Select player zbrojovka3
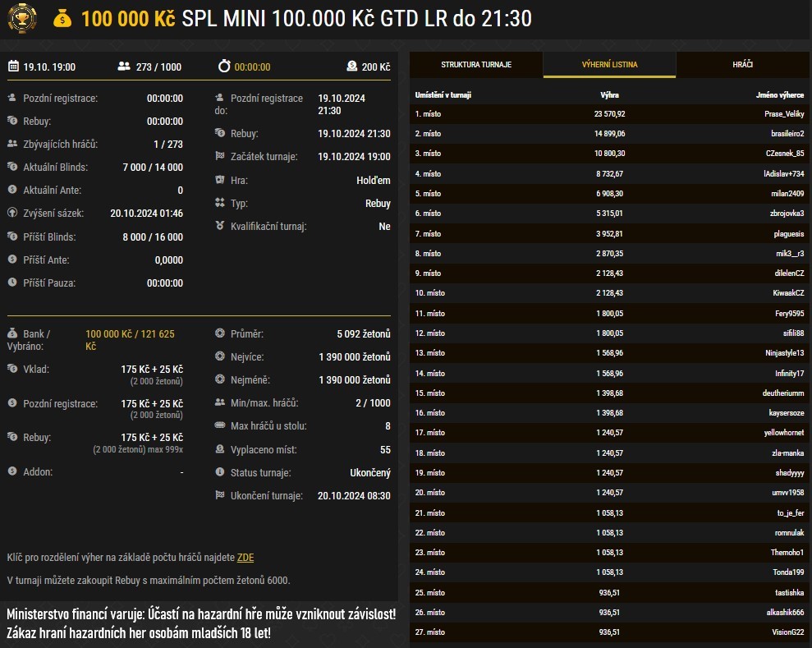This screenshot has width=812, height=648. coord(787,213)
